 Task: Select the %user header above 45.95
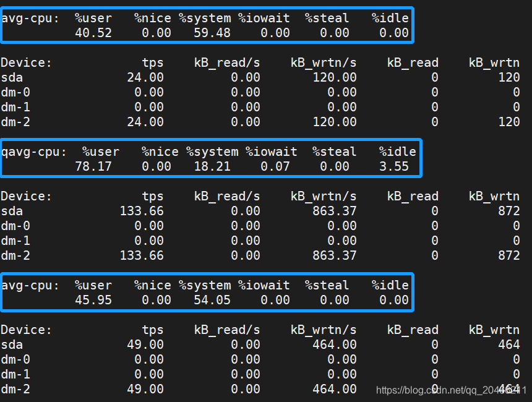pyautogui.click(x=93, y=285)
